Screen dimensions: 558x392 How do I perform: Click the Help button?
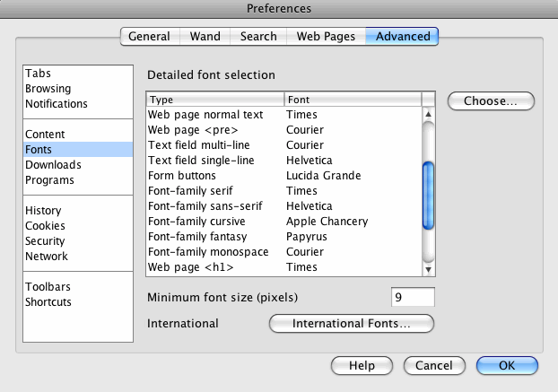coord(362,366)
